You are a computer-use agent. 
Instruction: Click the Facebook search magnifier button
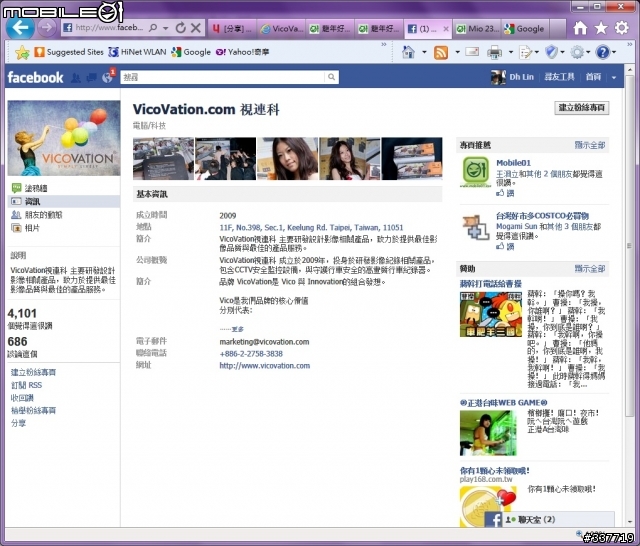(x=331, y=77)
